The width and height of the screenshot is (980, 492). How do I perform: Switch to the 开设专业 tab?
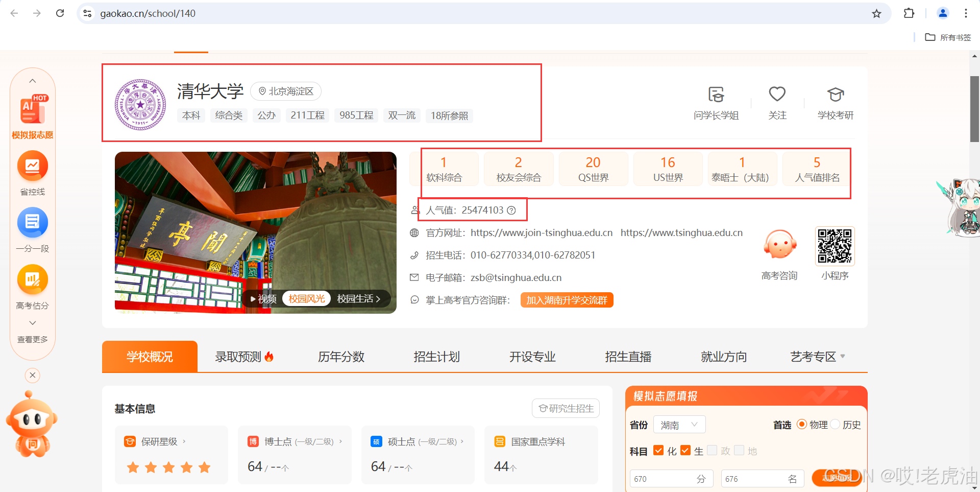[532, 357]
